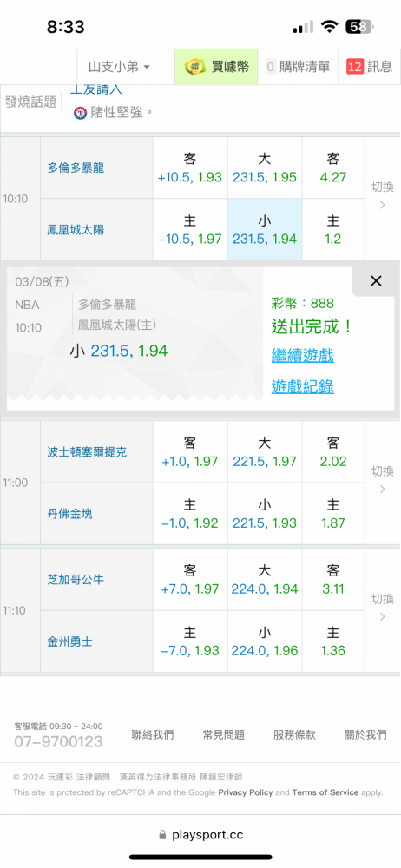Open the 賭性堅強 hot topic link
This screenshot has width=401, height=868.
(121, 112)
